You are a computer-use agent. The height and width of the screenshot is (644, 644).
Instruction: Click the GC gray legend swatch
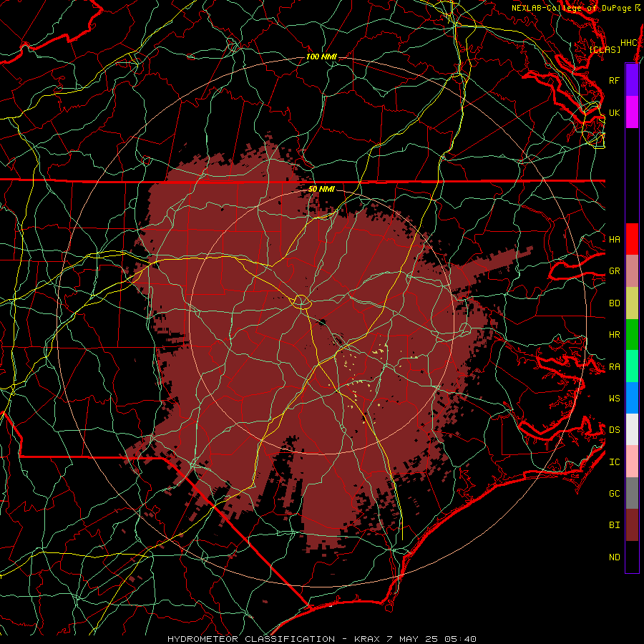point(632,493)
